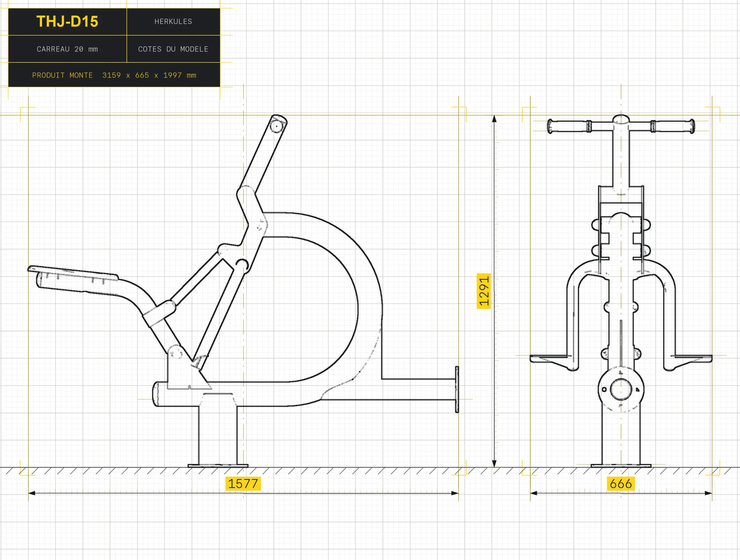Select PRODUIT MONTE 3159 x 665 x 1997 mm text
Screen dimensions: 740x560
click(x=114, y=75)
